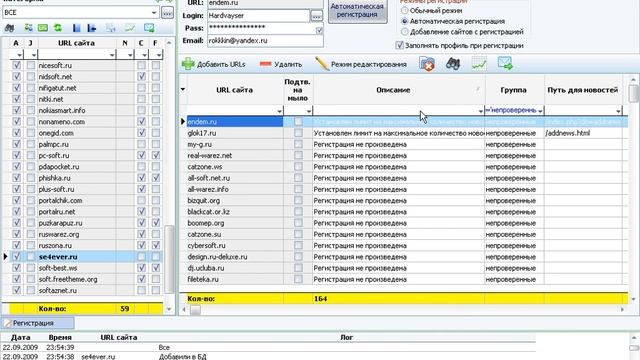The height and width of the screenshot is (360, 640).
Task: Toggle the checkbox beside the Pass field
Action: tap(319, 30)
